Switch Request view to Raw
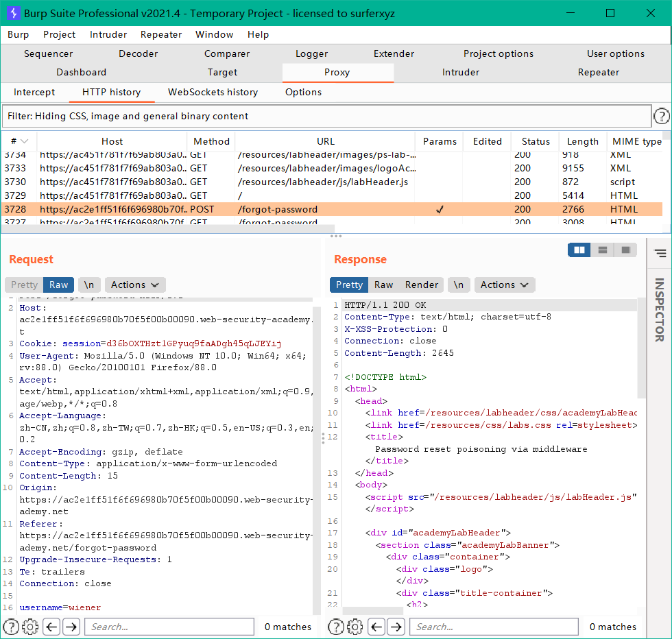 click(59, 285)
